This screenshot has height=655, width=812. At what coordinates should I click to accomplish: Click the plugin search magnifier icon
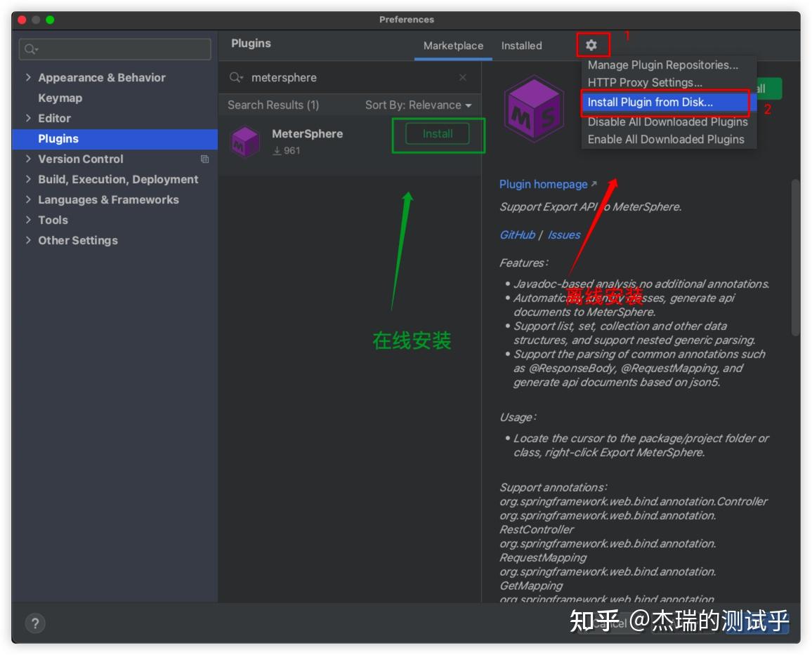click(x=235, y=77)
